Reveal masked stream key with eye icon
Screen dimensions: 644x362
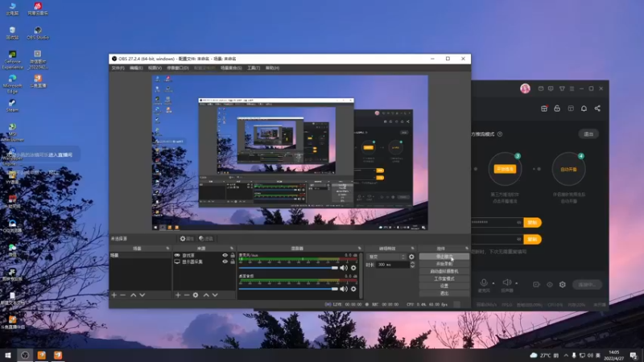(518, 223)
